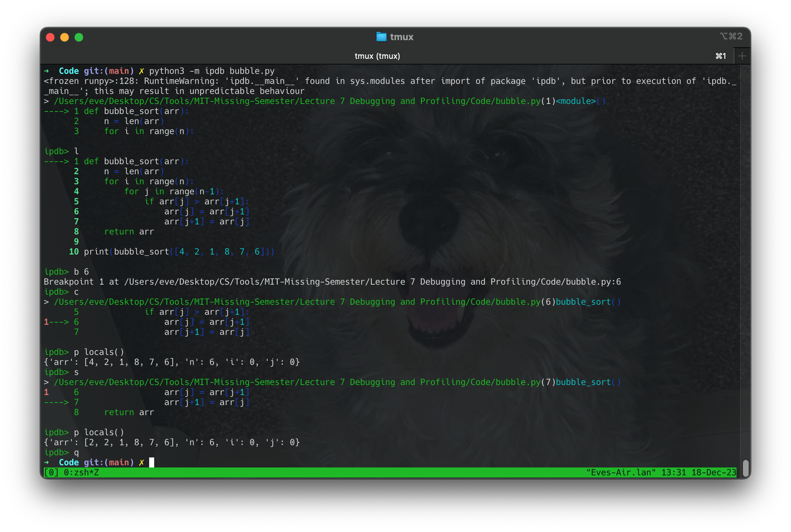Click the yellow minimize traffic light
Image resolution: width=791 pixels, height=532 pixels.
(x=65, y=37)
